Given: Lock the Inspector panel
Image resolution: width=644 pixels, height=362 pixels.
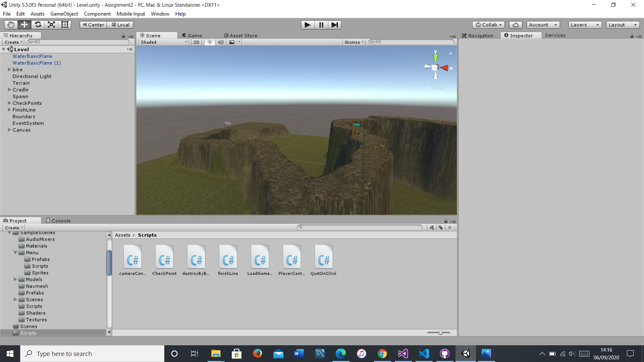Looking at the screenshot, I should coord(632,36).
